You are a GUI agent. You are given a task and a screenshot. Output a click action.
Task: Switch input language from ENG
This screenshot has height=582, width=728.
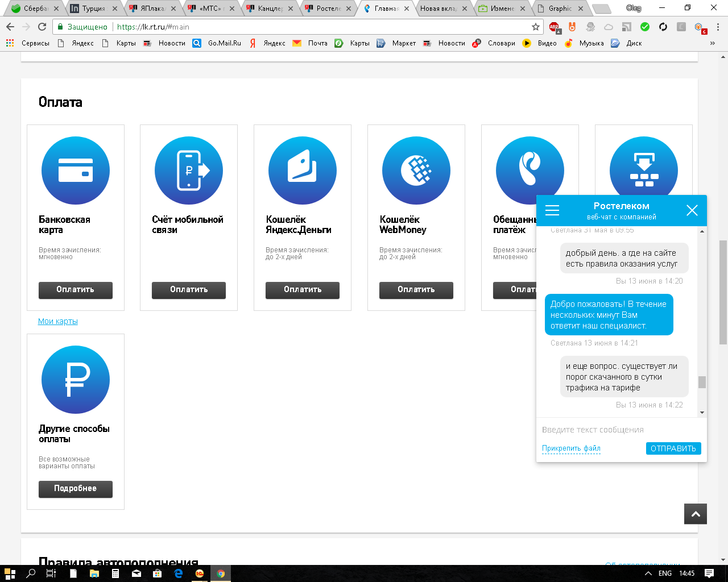(x=665, y=573)
